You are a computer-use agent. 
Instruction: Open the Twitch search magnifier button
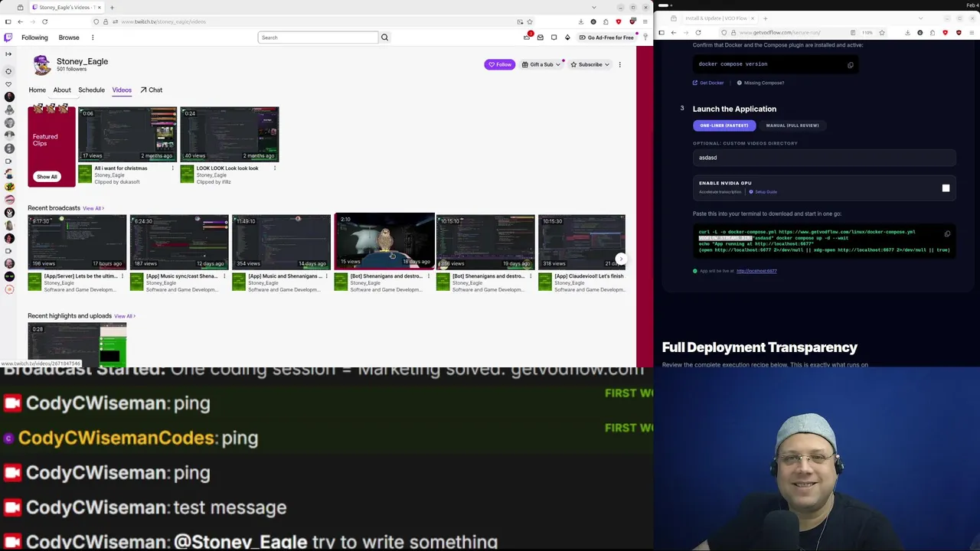click(x=384, y=37)
